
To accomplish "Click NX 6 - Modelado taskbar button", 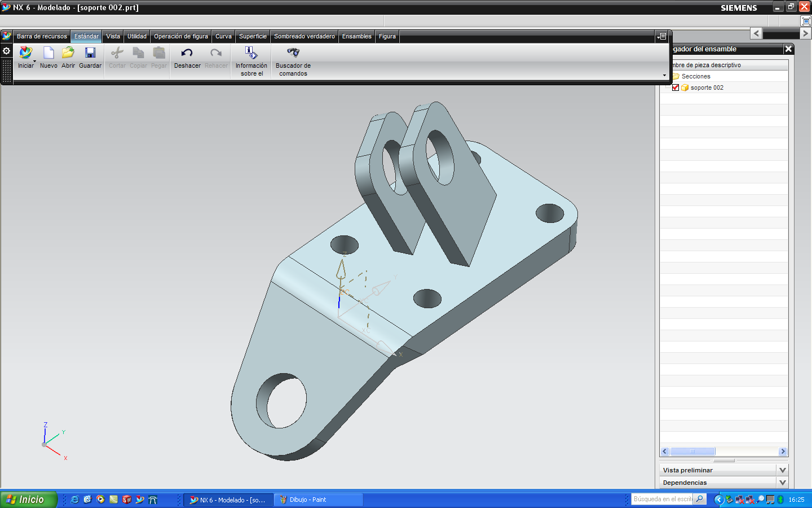I will point(228,500).
